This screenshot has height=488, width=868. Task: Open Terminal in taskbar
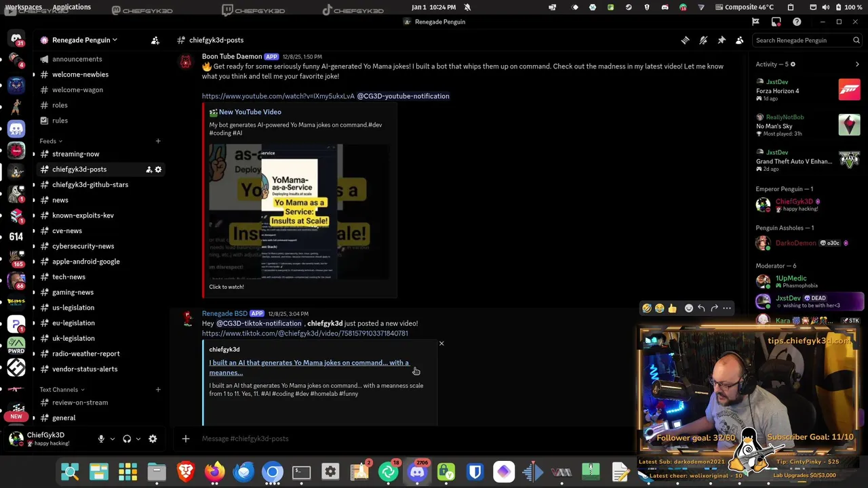click(301, 472)
